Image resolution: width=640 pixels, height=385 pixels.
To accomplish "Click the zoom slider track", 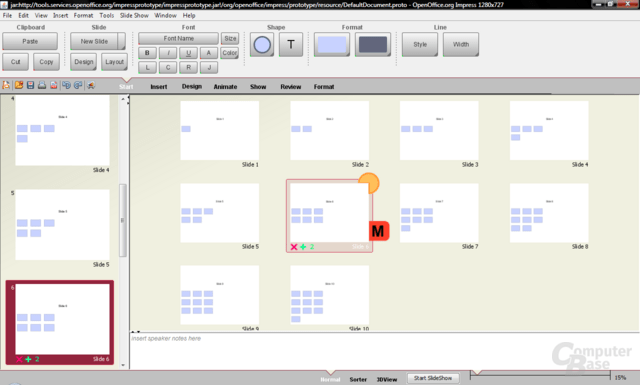I will pyautogui.click(x=540, y=376).
